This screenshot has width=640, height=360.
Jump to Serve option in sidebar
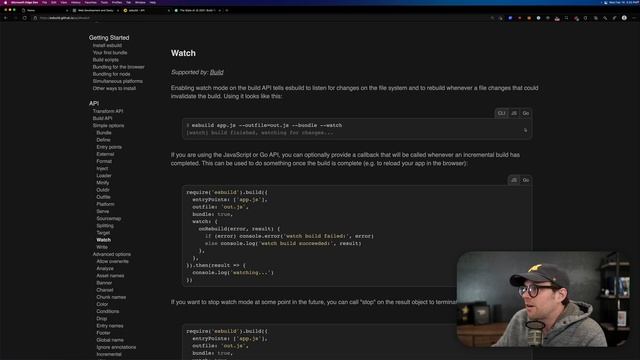click(102, 211)
